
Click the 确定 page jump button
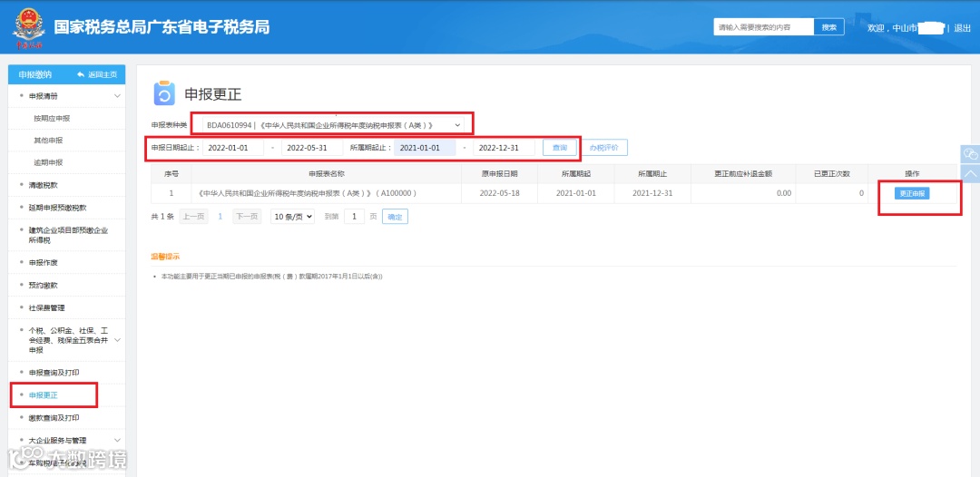395,217
